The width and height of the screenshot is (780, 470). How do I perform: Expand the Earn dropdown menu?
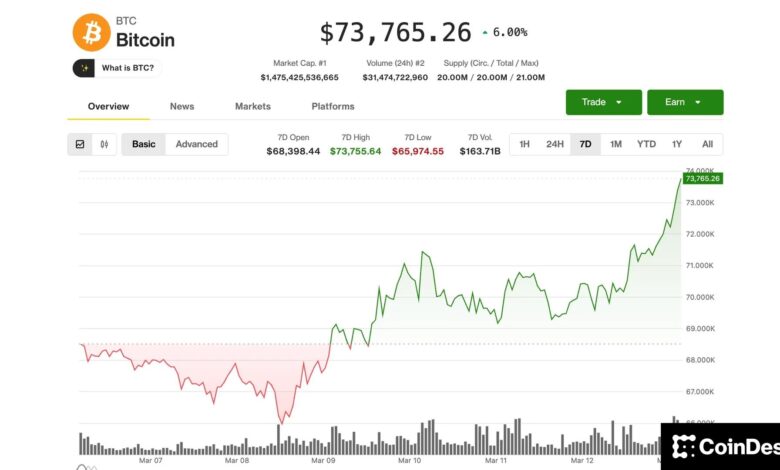pos(685,102)
